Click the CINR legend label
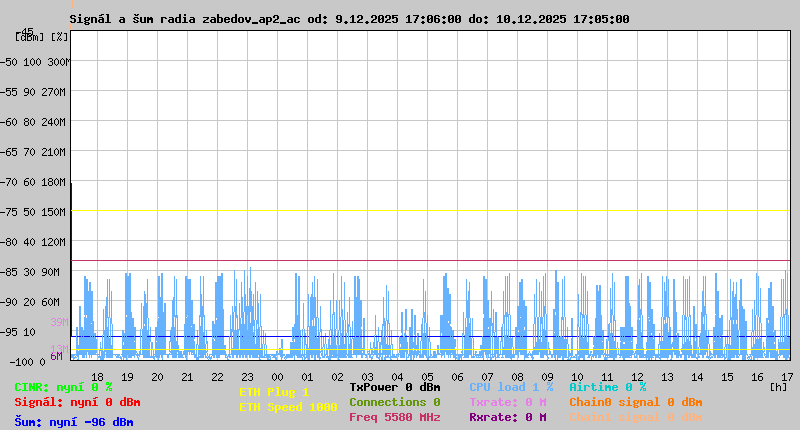 pos(63,387)
